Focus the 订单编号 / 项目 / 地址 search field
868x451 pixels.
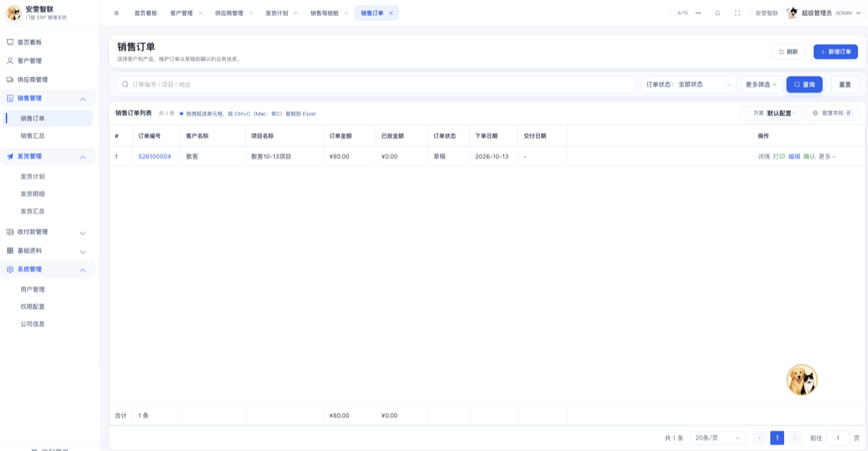(x=376, y=85)
